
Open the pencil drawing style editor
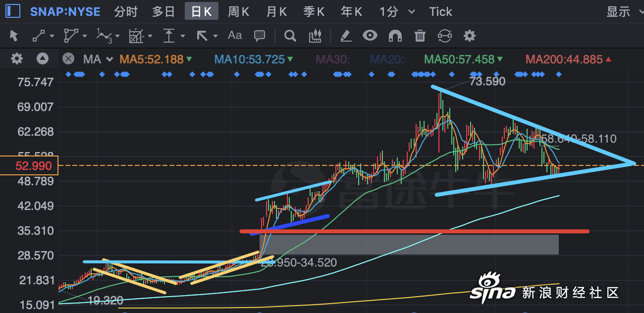(346, 36)
